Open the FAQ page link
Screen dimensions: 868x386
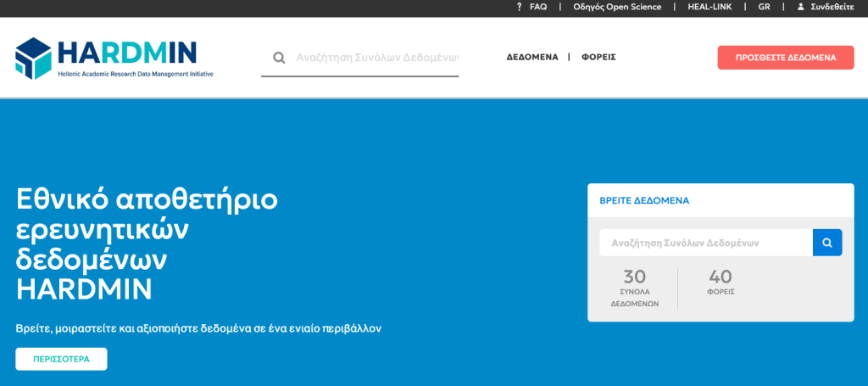tap(538, 7)
